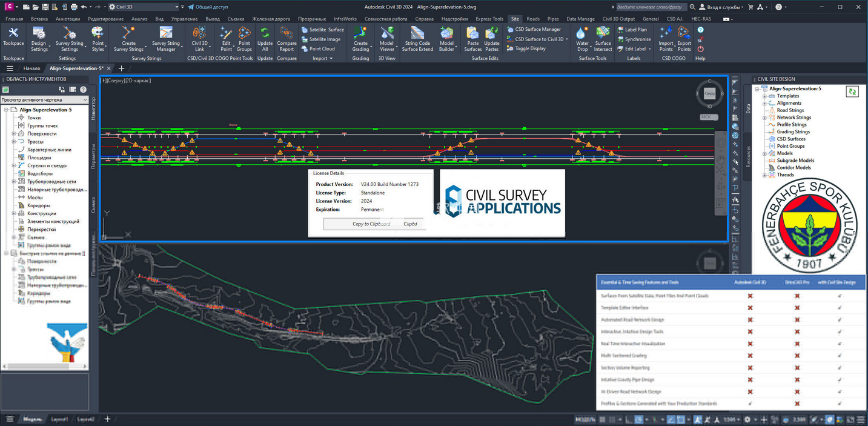The width and height of the screenshot is (868, 426).
Task: Switch to the Roads ribbon tab
Action: click(533, 19)
